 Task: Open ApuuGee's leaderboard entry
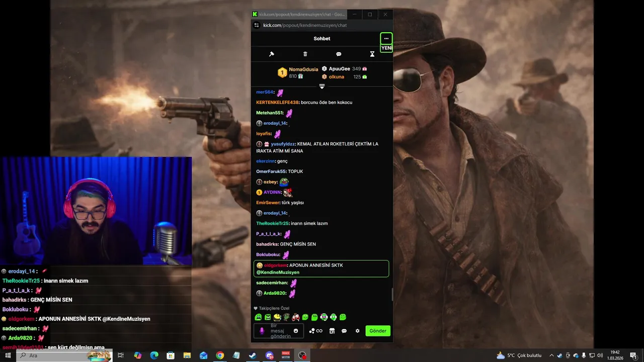click(x=344, y=68)
